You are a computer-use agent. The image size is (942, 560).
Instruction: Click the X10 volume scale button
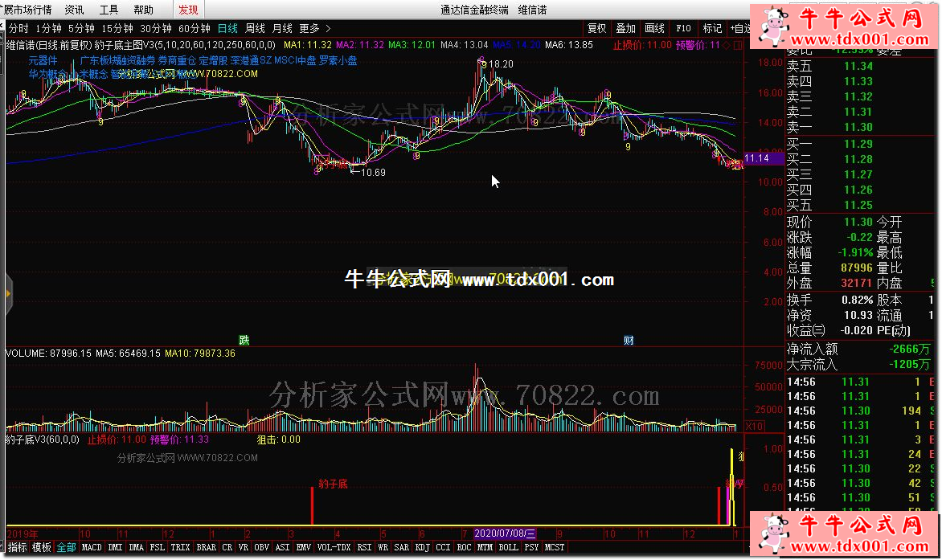click(x=755, y=426)
